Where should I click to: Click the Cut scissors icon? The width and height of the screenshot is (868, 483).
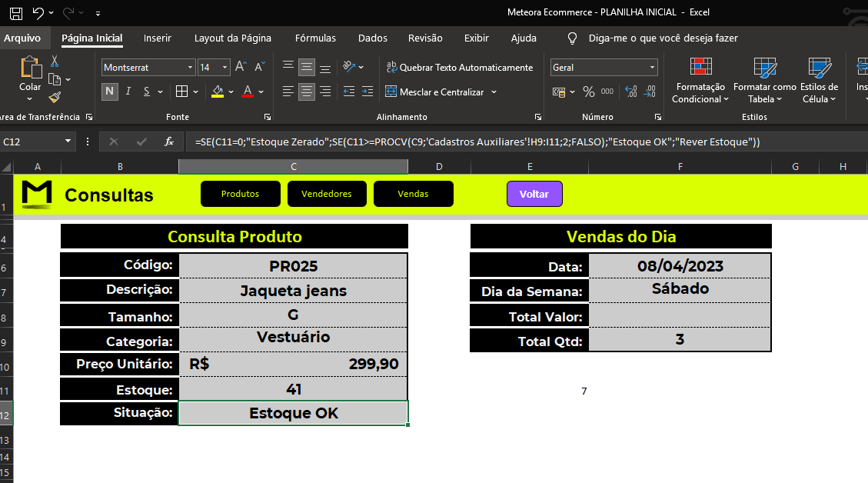pyautogui.click(x=55, y=61)
